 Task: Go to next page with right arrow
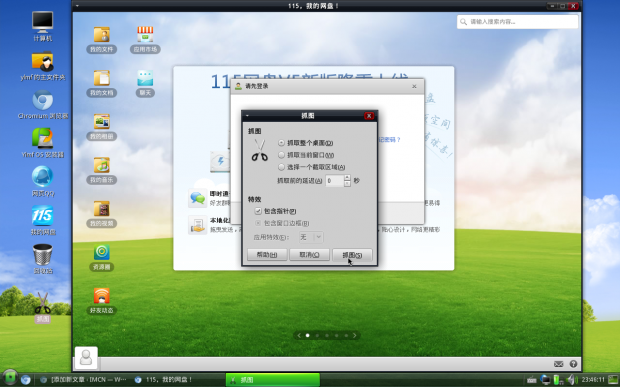355,335
